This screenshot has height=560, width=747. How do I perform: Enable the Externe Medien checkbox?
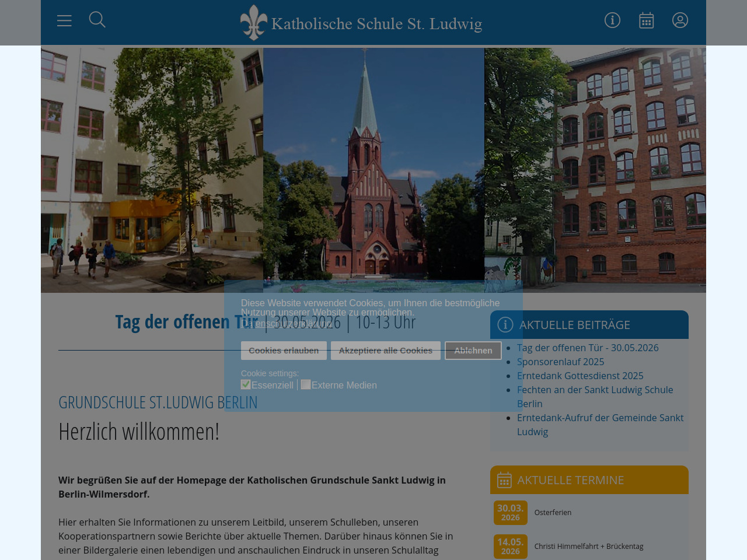click(306, 384)
